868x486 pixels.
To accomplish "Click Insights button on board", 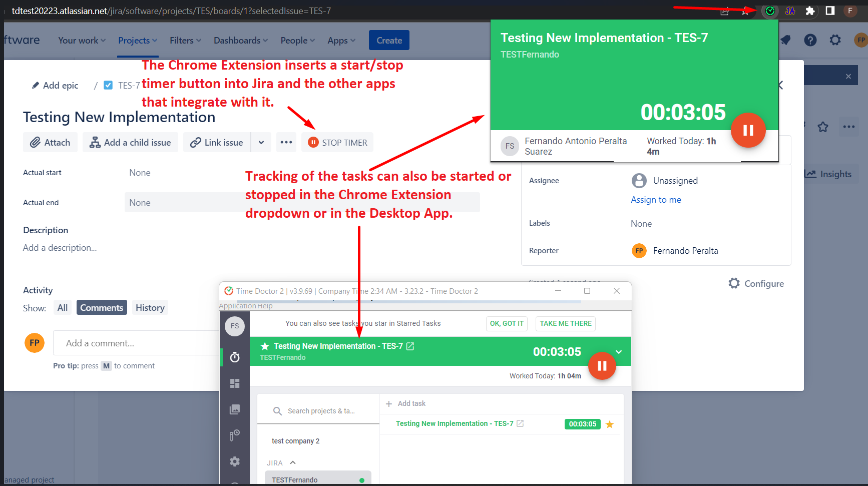I will (828, 174).
